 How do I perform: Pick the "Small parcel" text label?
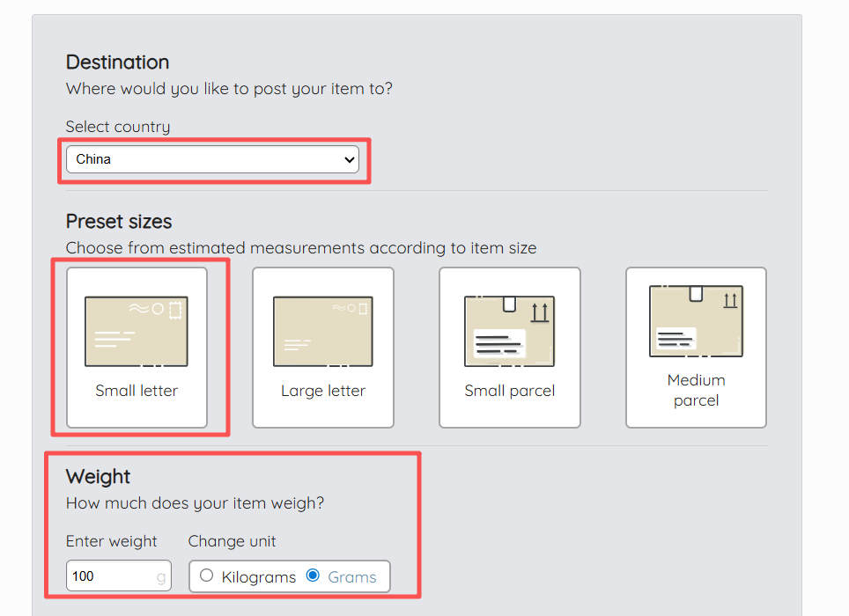(509, 391)
